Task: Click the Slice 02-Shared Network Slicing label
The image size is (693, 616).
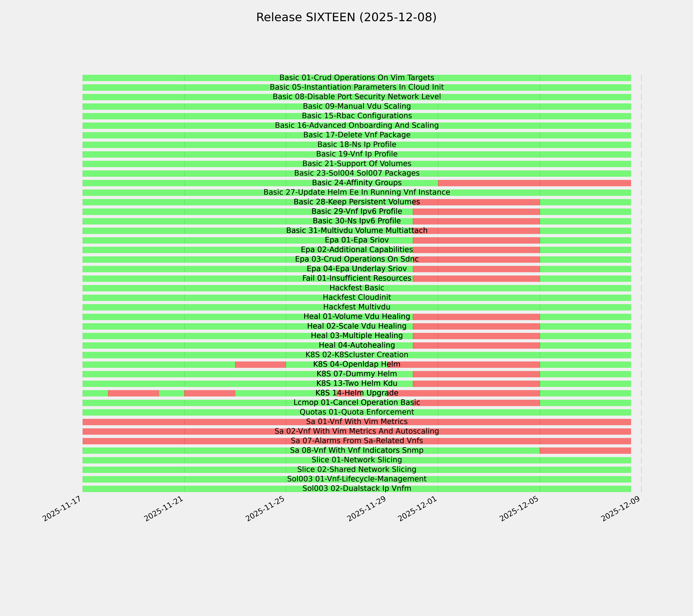Action: 357,470
